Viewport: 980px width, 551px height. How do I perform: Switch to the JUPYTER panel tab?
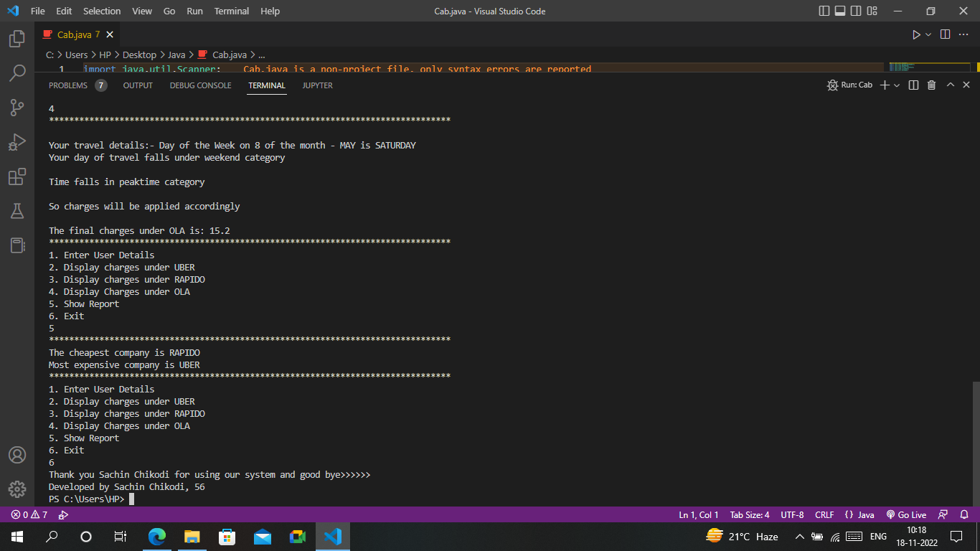pyautogui.click(x=317, y=85)
